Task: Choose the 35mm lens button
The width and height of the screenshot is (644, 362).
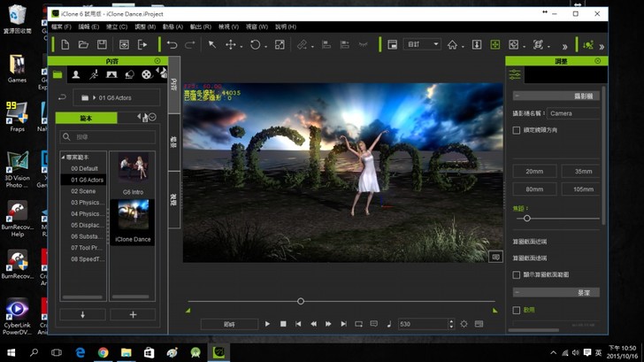Action: (x=582, y=171)
